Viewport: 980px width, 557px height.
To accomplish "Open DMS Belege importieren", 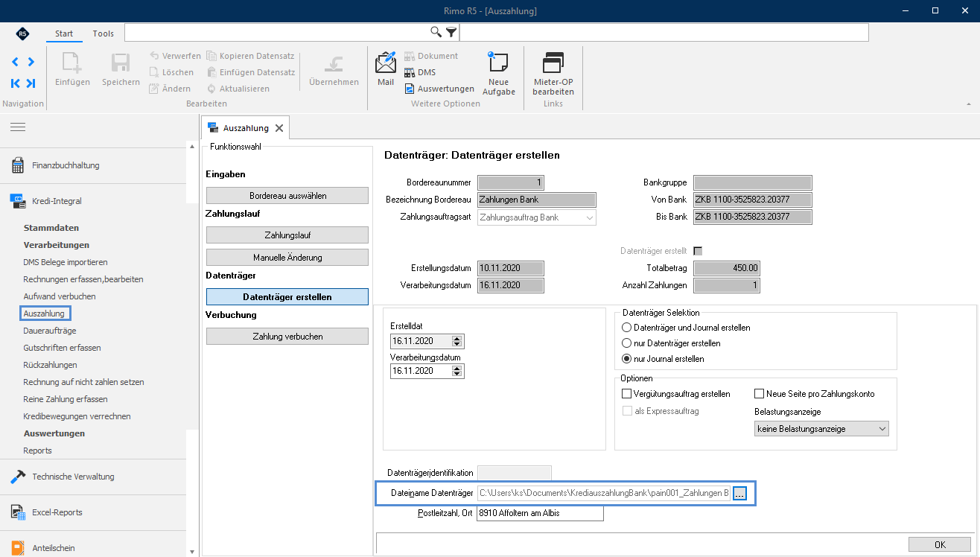I will pyautogui.click(x=66, y=262).
